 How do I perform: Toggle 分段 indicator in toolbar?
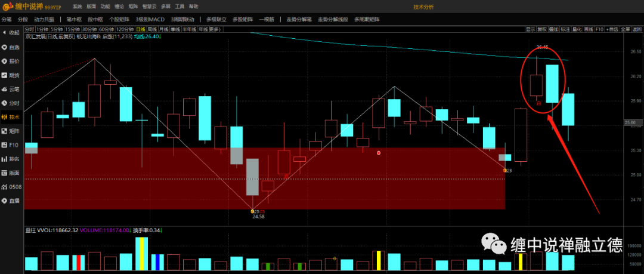[23, 19]
